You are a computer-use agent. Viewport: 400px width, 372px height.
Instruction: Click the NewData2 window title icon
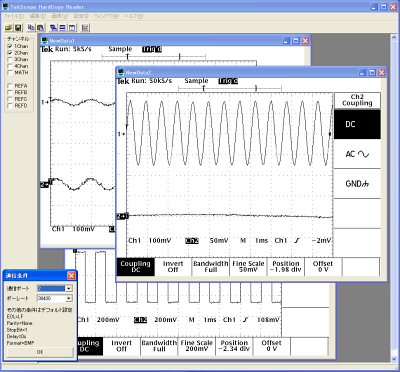pos(121,72)
